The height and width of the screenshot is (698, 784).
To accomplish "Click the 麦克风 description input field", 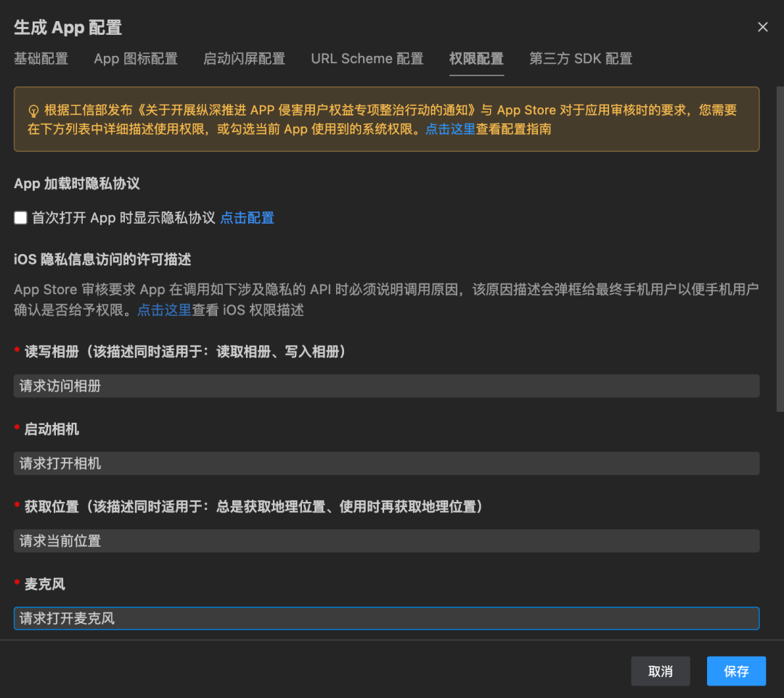I will point(386,618).
